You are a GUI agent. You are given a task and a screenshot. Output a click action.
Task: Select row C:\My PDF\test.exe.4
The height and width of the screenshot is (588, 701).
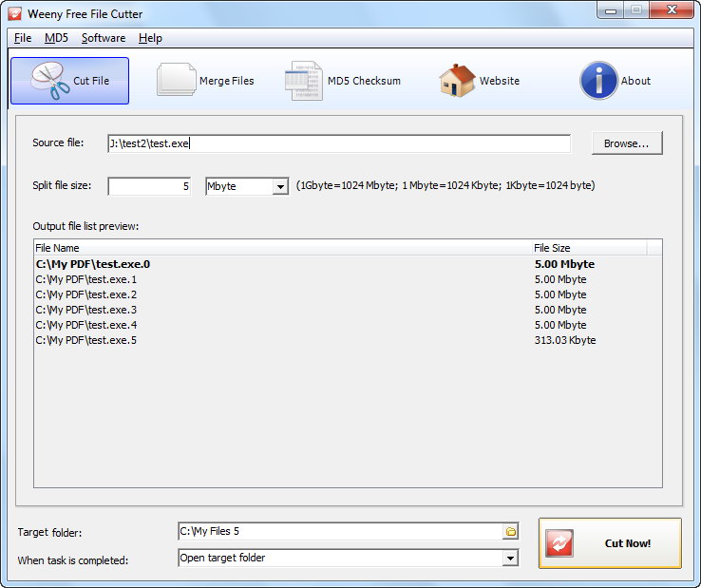coord(348,325)
